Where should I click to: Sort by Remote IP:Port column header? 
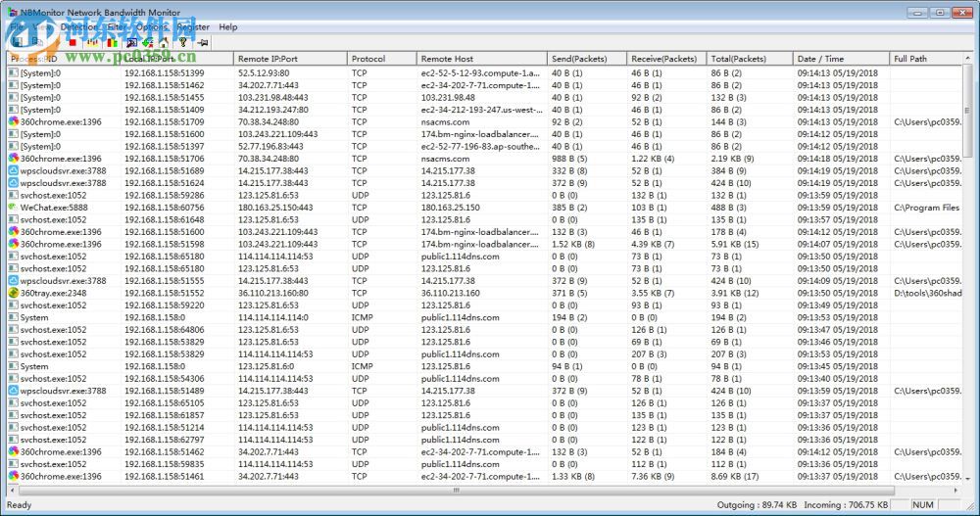pyautogui.click(x=290, y=59)
